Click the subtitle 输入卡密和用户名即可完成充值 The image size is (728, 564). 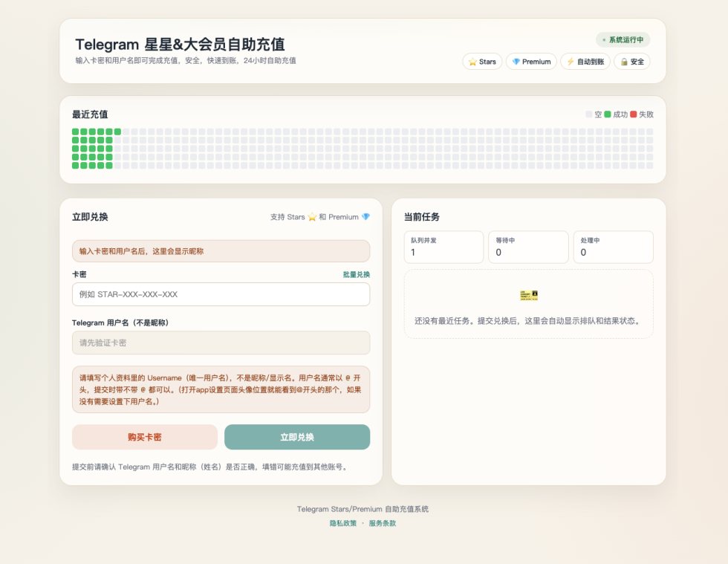click(186, 60)
